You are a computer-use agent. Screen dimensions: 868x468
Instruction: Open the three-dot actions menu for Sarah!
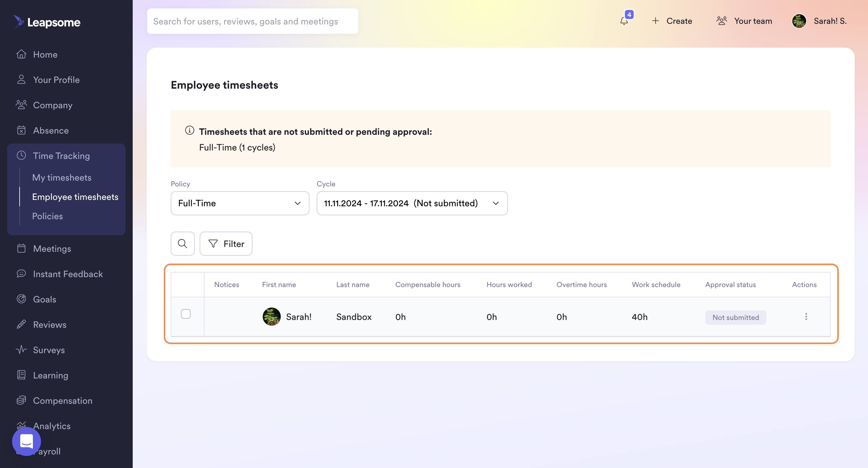[806, 317]
